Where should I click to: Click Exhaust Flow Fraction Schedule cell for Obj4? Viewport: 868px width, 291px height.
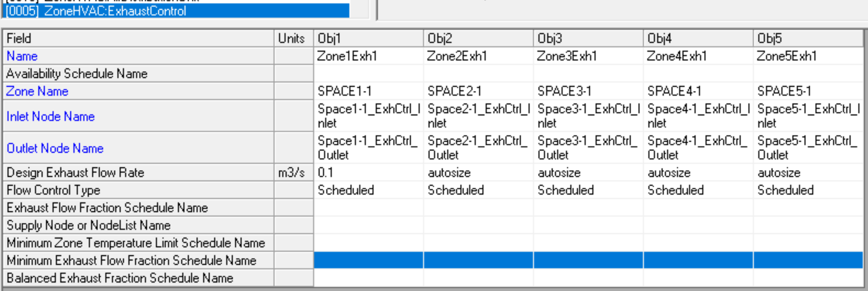pos(698,208)
